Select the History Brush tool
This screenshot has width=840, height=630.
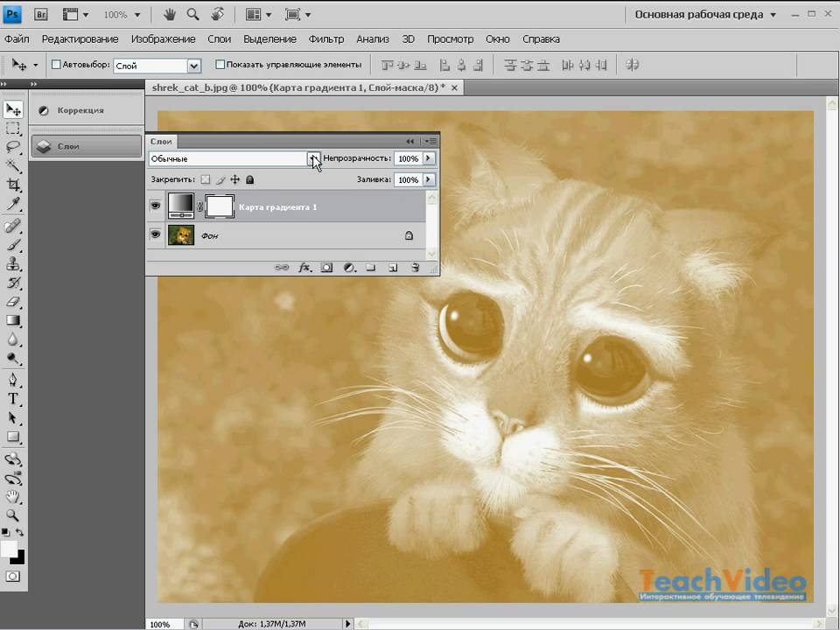click(x=13, y=283)
